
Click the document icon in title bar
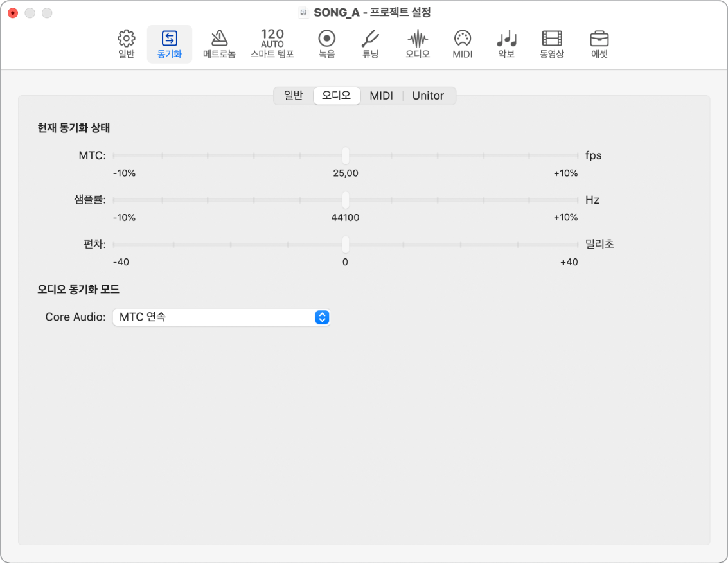click(x=304, y=13)
